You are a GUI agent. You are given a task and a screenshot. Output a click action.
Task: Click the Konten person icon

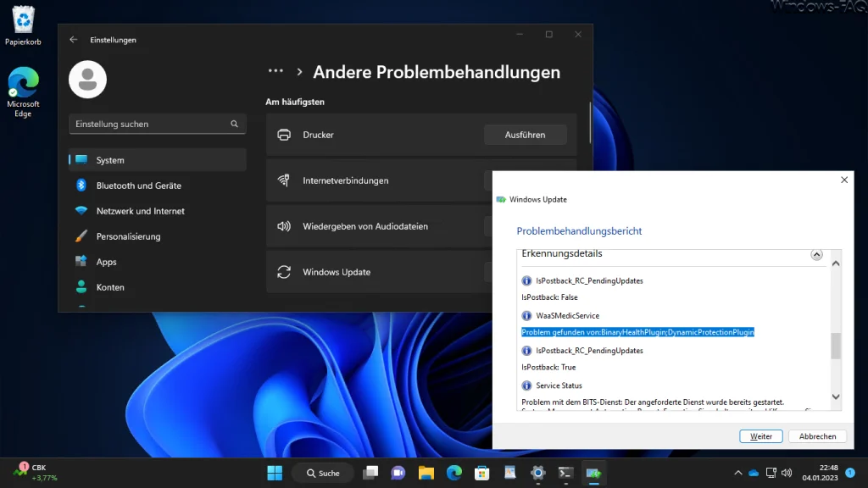point(81,286)
